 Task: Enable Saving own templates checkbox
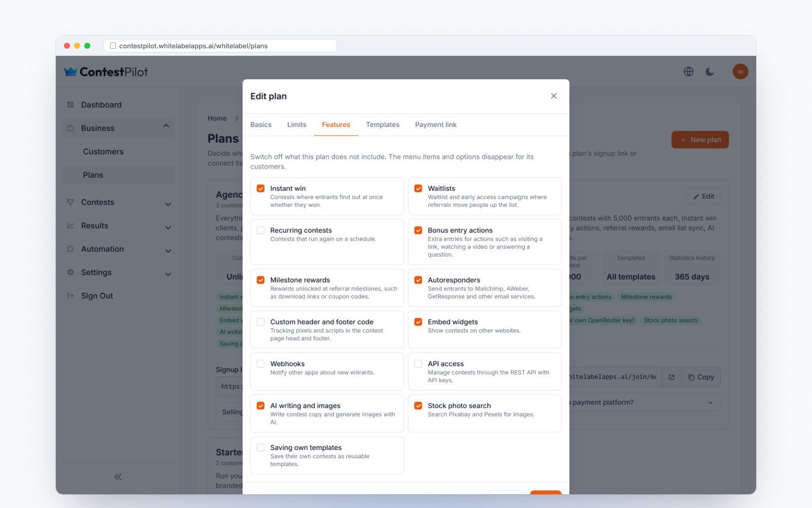click(x=261, y=448)
